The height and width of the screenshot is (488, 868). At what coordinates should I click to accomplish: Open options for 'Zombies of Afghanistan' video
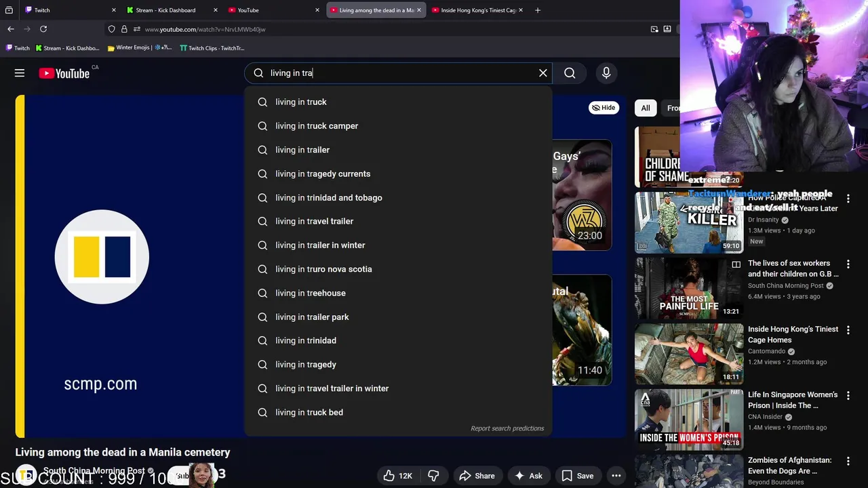848,461
